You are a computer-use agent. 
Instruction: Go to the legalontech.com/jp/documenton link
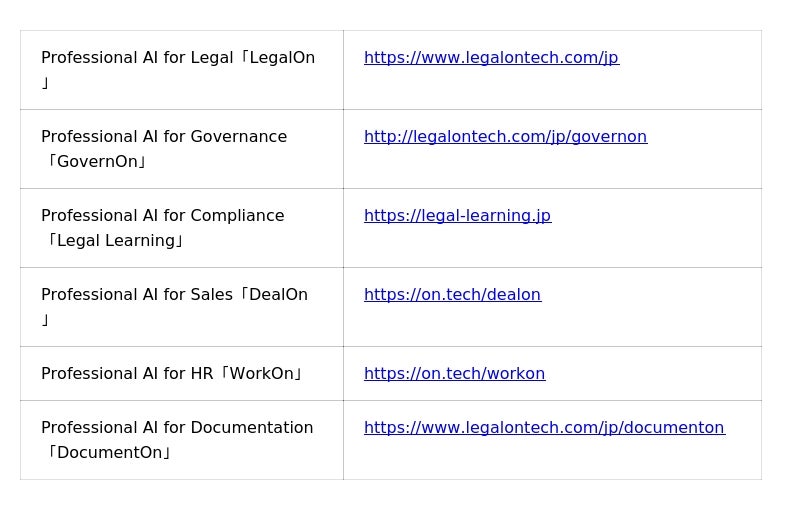[544, 427]
